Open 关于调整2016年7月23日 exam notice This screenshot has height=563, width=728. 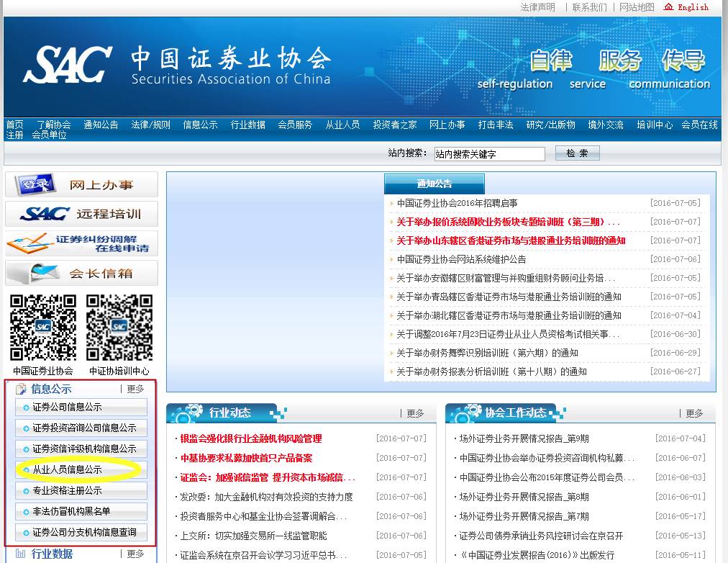click(508, 334)
